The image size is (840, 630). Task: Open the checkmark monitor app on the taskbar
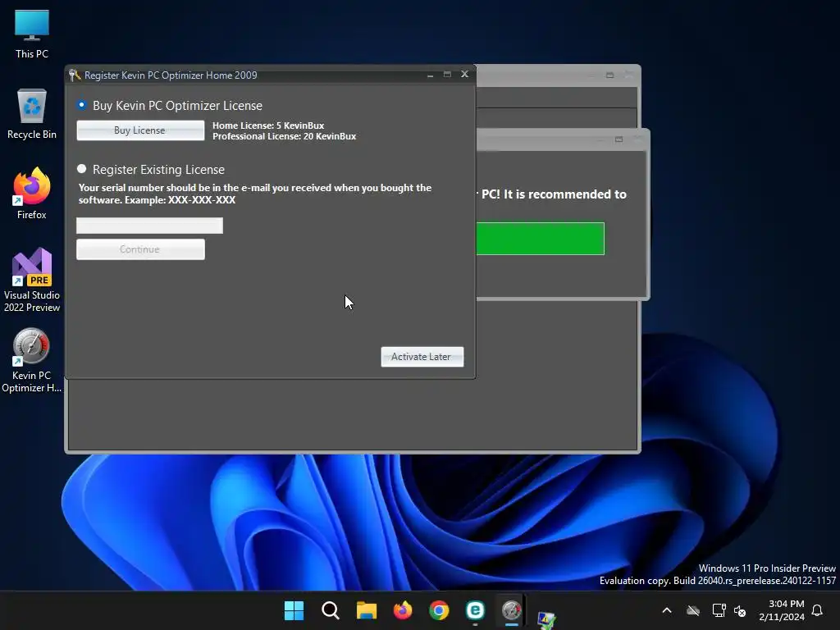point(546,619)
